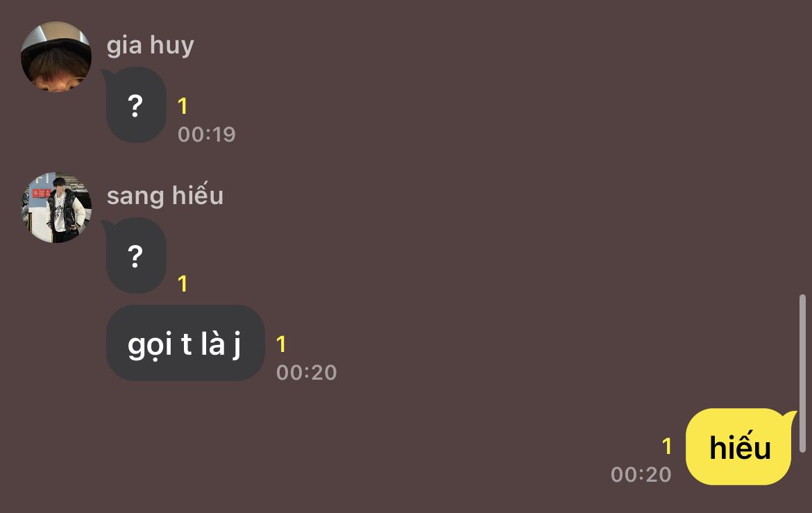Click the tail of gia huy's bubble
812x513 pixels.
(x=105, y=75)
